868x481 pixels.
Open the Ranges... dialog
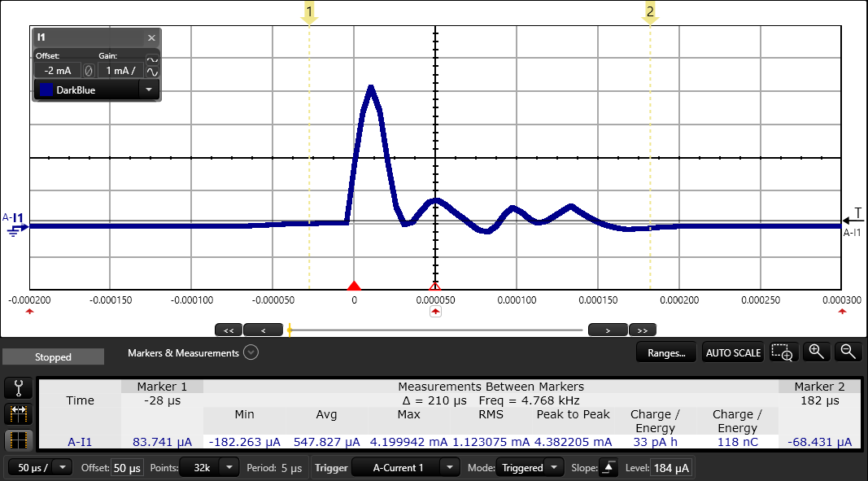666,352
